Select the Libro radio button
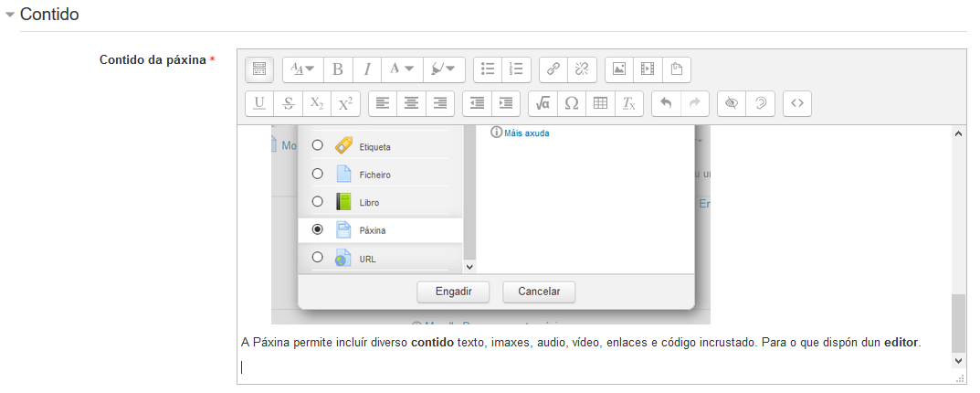The image size is (980, 393). tap(318, 202)
